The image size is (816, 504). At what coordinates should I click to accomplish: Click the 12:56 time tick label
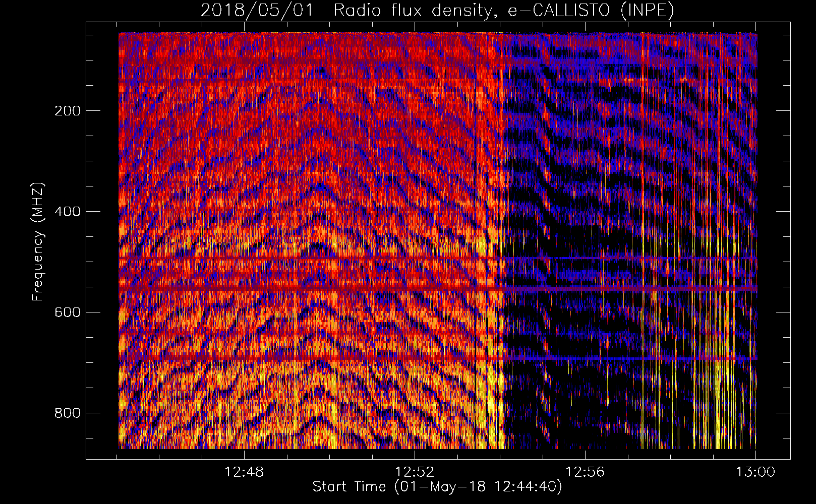pyautogui.click(x=585, y=472)
